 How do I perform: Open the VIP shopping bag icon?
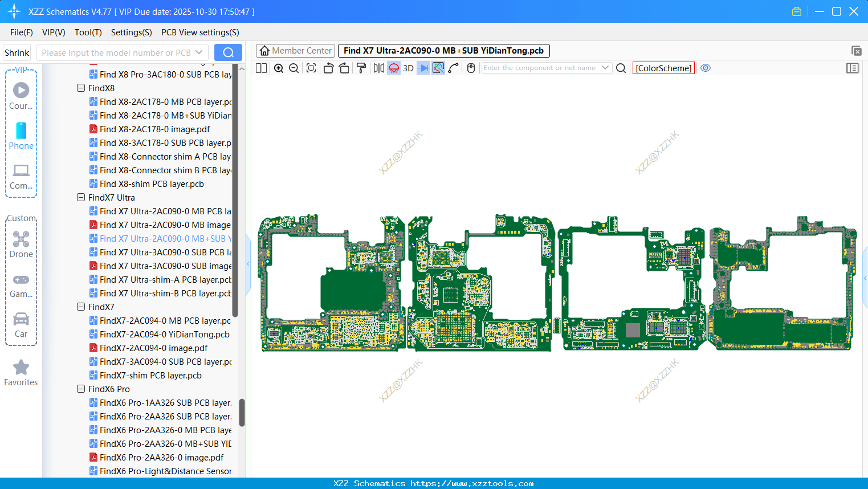[x=797, y=11]
